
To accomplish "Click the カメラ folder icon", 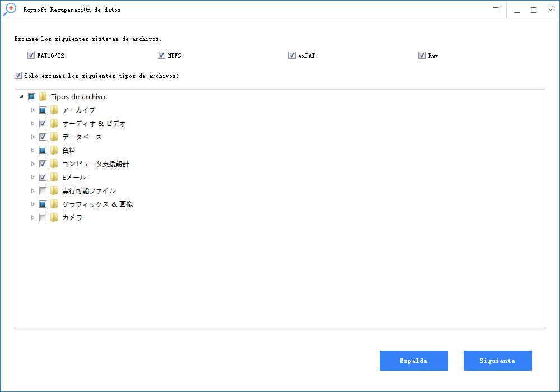I will [54, 217].
